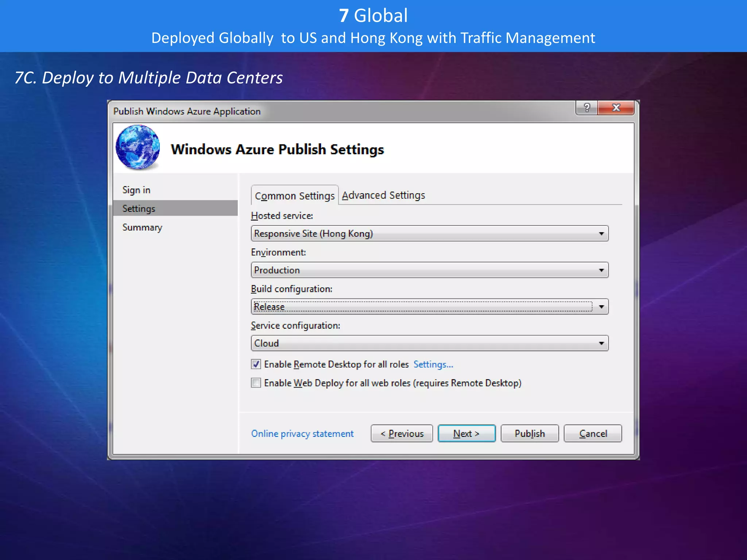This screenshot has height=560, width=747.
Task: Open the Build configuration Release dropdown
Action: point(429,307)
